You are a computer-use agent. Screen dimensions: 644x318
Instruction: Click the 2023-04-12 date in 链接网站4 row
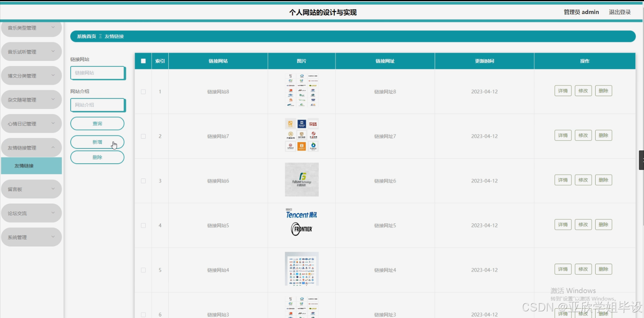(x=484, y=270)
